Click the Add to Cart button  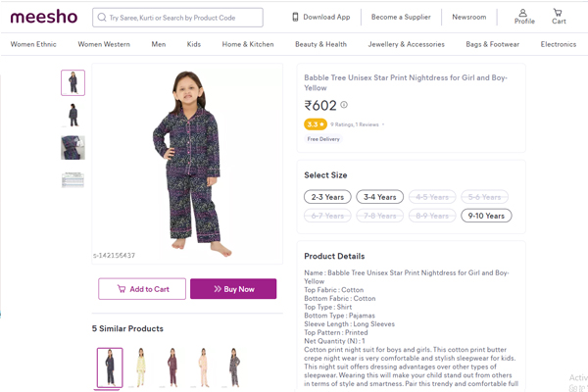pos(142,289)
